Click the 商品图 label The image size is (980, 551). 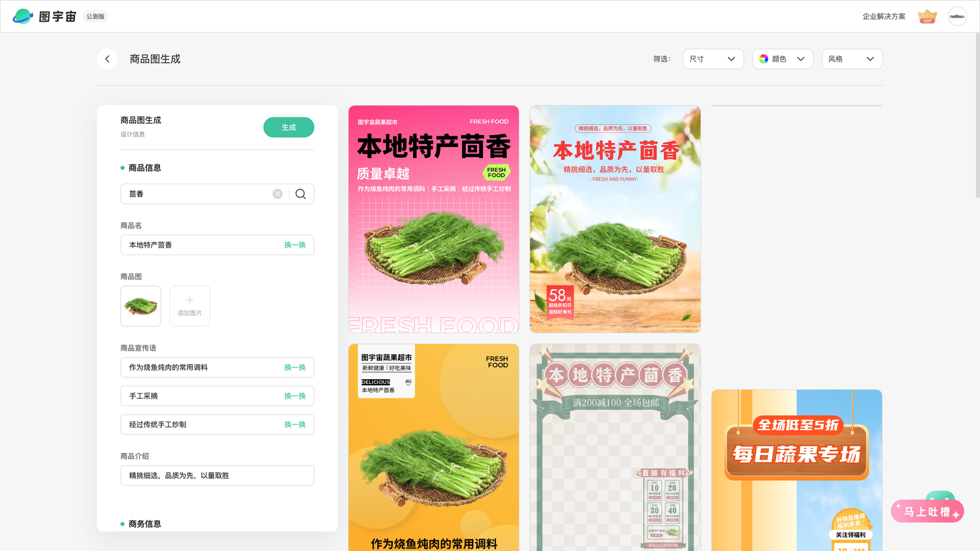pos(131,277)
